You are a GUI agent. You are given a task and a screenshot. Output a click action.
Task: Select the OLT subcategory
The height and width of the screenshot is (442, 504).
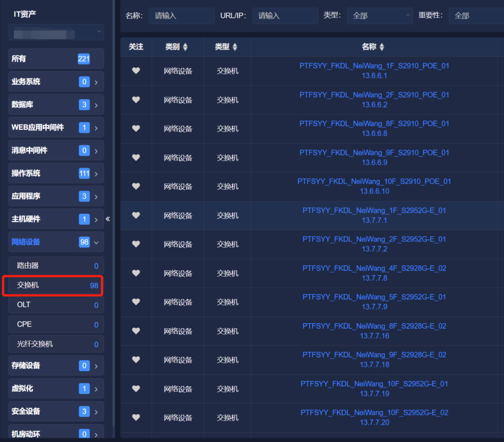click(x=56, y=305)
